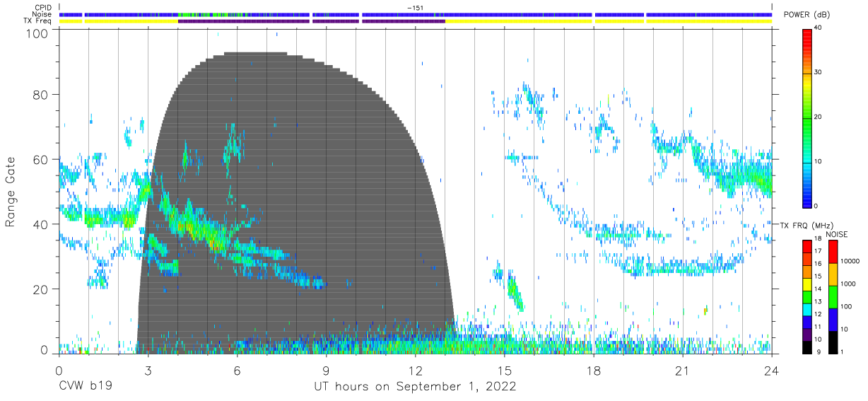Click the 6 hour tick on the UT axis
This screenshot has width=868, height=401.
click(237, 370)
